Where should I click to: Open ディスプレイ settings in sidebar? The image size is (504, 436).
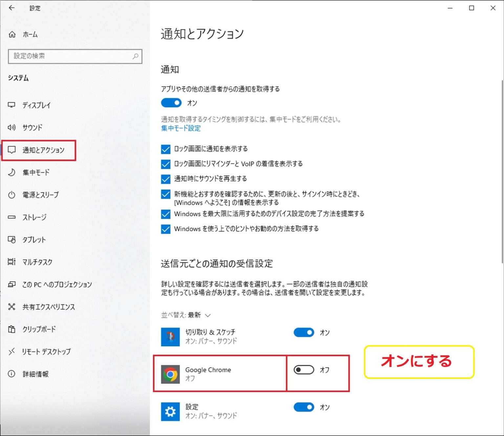click(x=36, y=105)
